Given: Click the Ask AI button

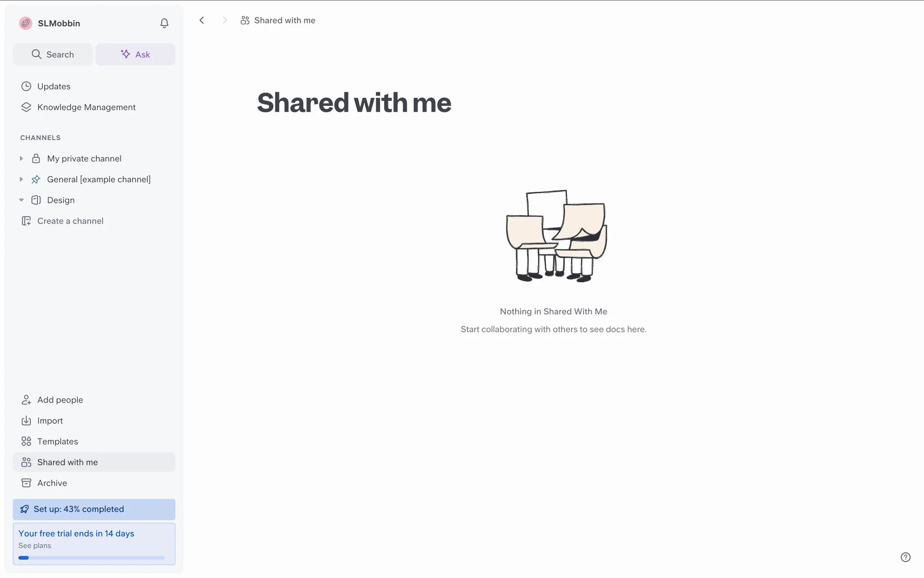Looking at the screenshot, I should click(x=135, y=54).
